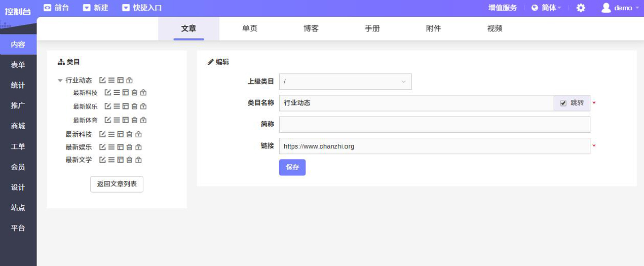
Task: Click the lock icon beside 最新体育
Action: pos(143,120)
